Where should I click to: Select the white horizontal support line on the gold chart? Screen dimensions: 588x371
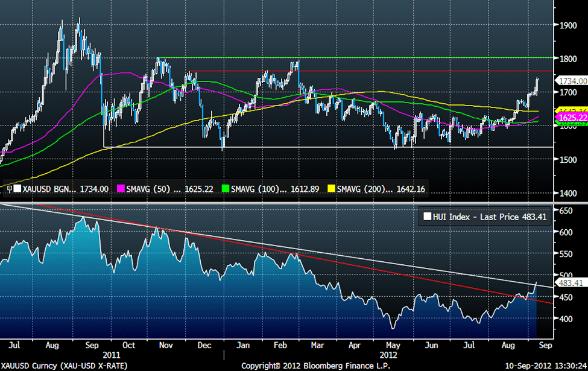point(328,147)
